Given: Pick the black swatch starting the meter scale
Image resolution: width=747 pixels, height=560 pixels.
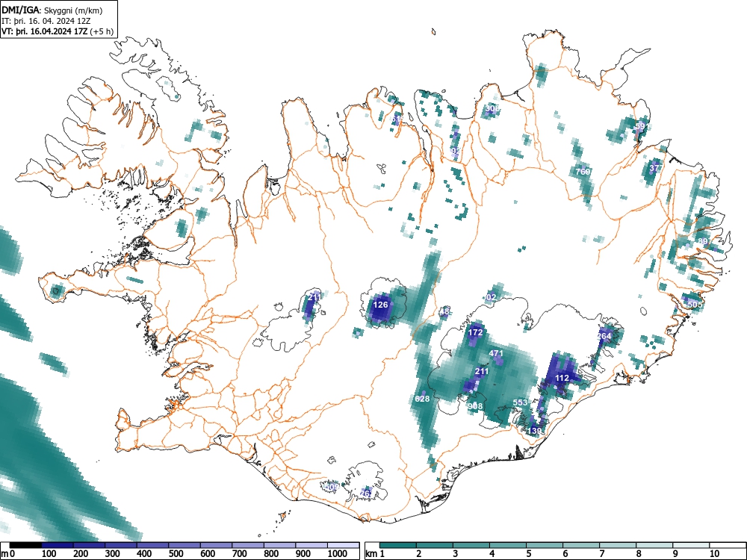Looking at the screenshot, I should coord(25,545).
